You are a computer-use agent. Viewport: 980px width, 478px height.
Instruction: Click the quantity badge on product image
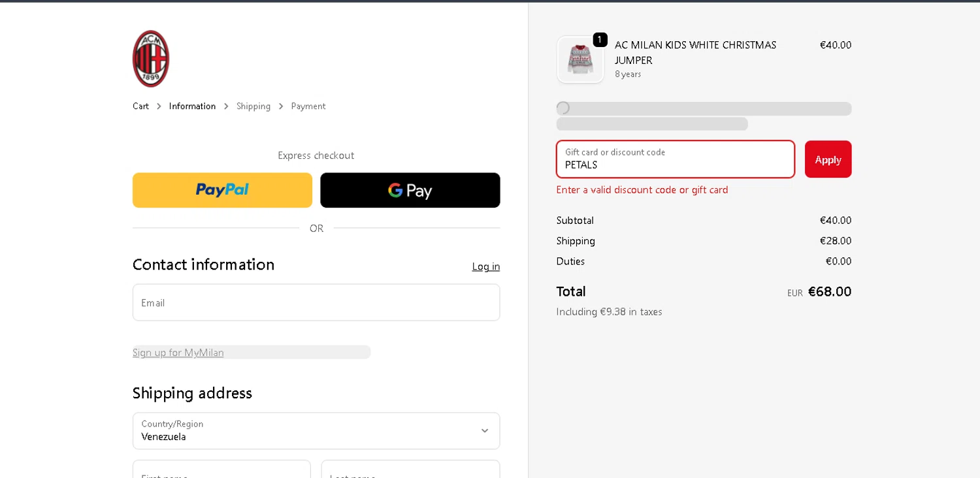[x=600, y=40]
